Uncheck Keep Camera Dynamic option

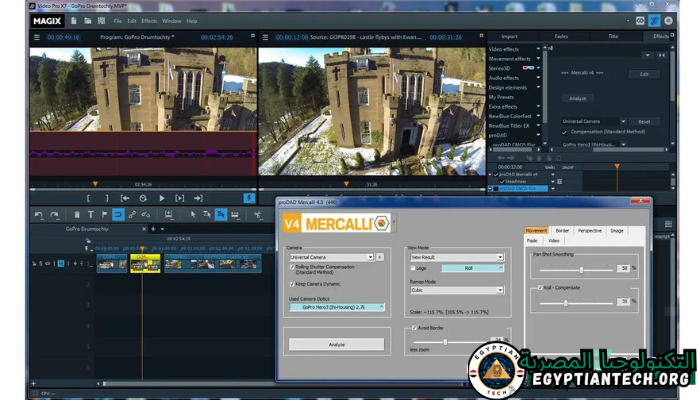pyautogui.click(x=291, y=284)
